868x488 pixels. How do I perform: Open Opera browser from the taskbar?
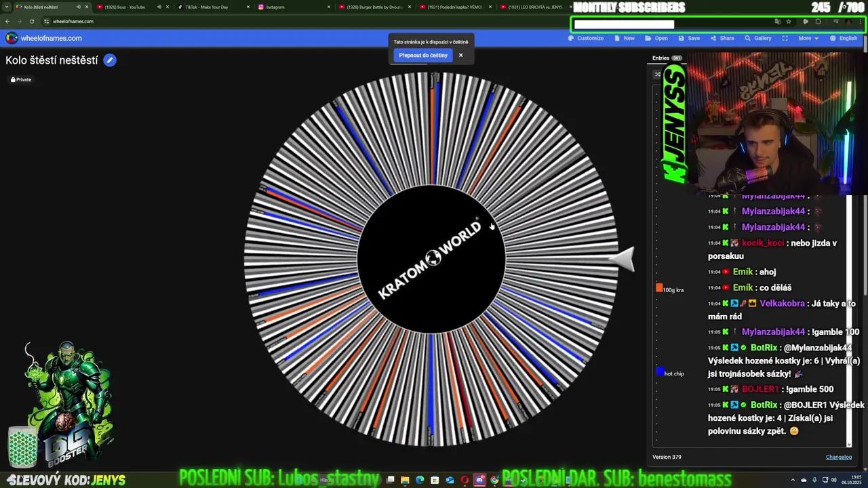[x=465, y=480]
